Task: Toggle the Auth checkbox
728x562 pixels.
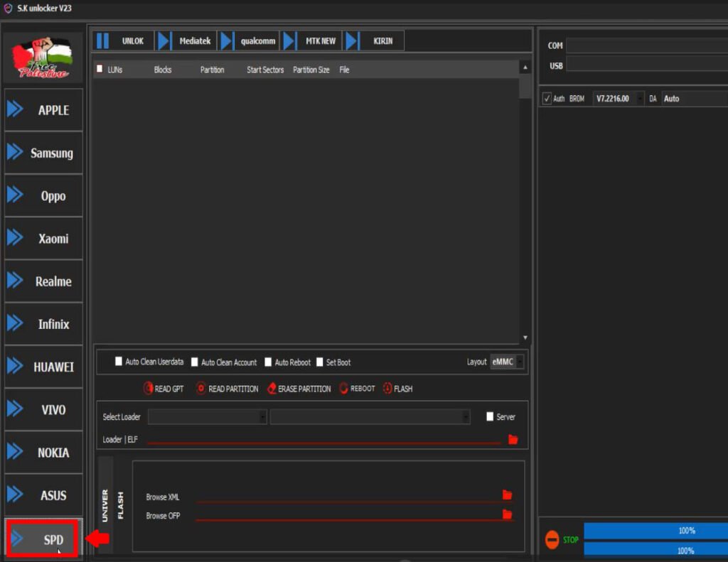Action: tap(547, 98)
